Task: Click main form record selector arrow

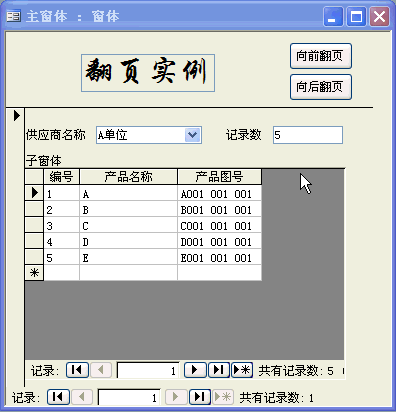Action: pos(16,116)
